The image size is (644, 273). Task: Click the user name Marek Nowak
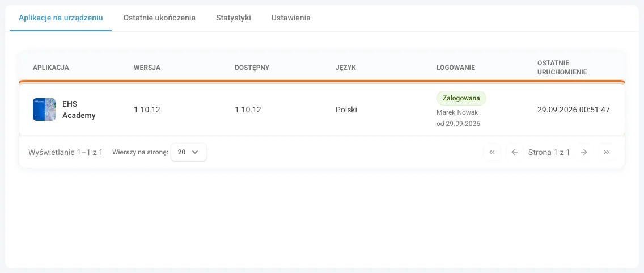(457, 112)
